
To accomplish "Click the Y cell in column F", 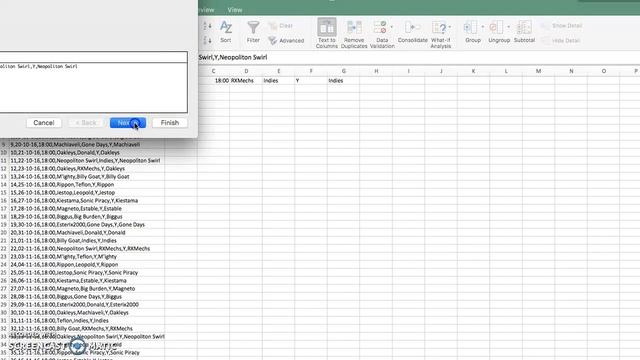I will (x=311, y=81).
